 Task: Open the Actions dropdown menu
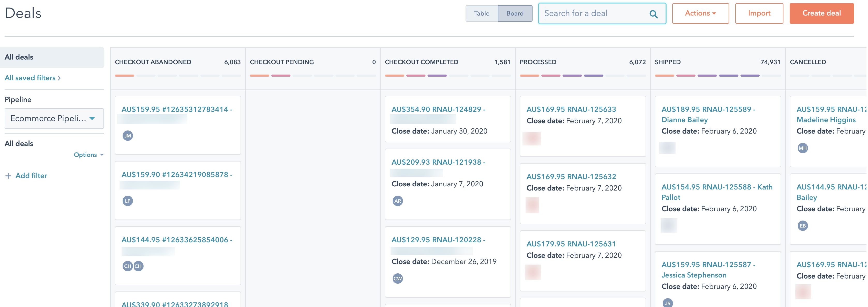coord(700,13)
